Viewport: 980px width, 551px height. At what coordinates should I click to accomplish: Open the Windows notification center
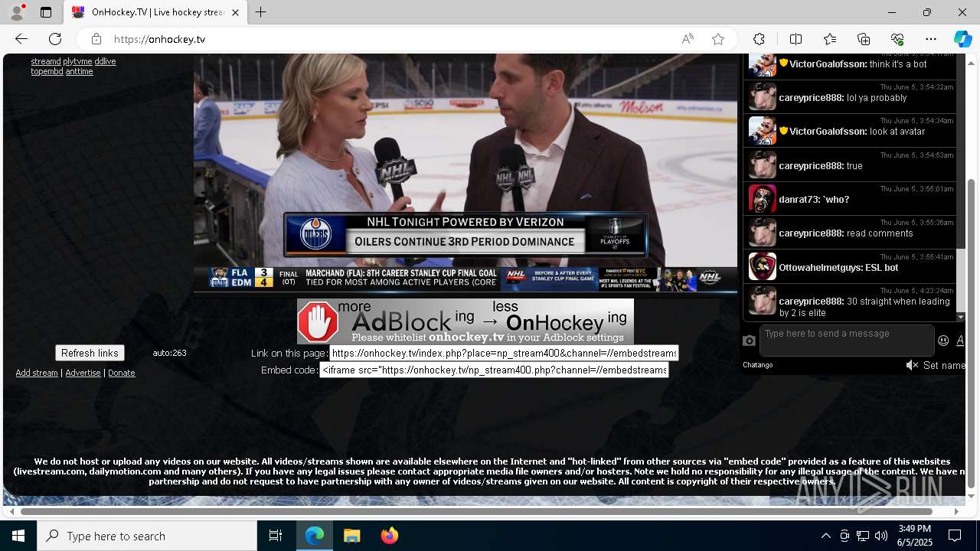955,536
